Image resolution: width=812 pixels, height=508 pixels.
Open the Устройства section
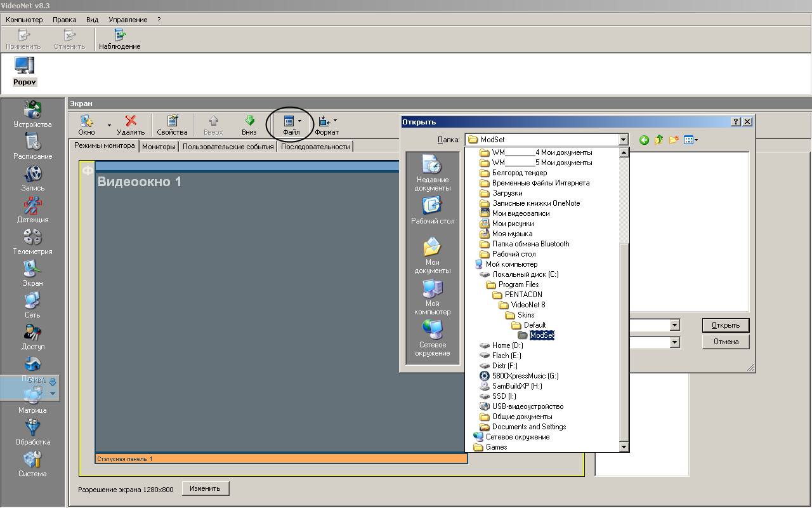point(32,114)
